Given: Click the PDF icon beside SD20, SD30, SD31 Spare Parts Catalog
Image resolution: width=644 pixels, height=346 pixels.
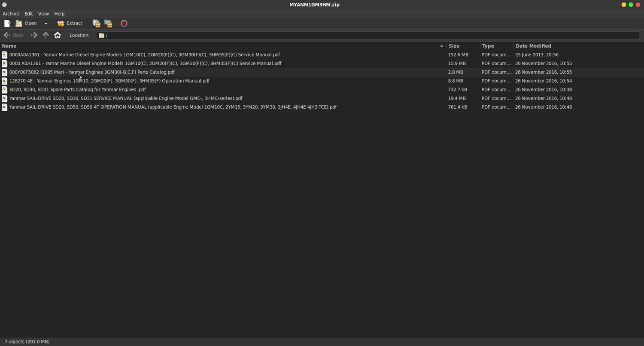Looking at the screenshot, I should (x=5, y=90).
